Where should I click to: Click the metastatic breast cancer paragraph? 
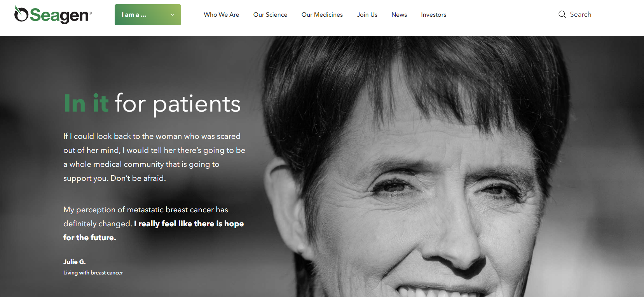[154, 224]
